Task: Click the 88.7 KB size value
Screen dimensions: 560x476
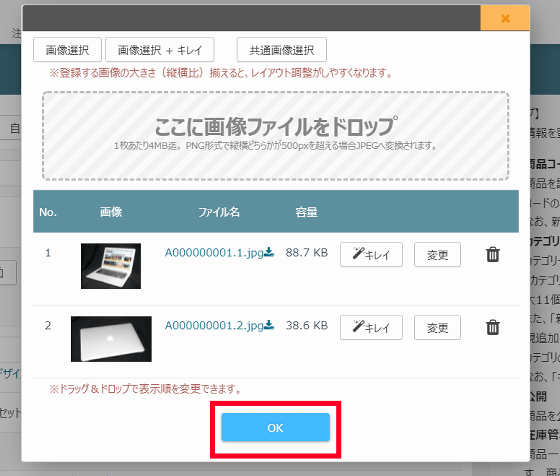Action: 307,253
